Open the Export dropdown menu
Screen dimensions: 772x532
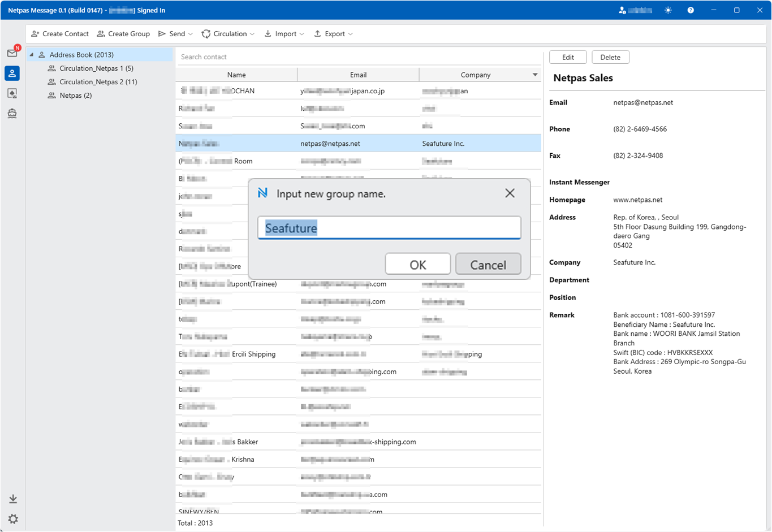pyautogui.click(x=333, y=34)
